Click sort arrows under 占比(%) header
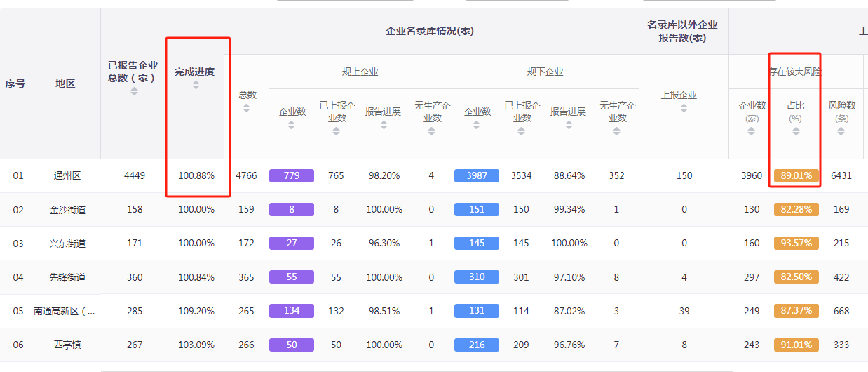The width and height of the screenshot is (868, 372). click(x=796, y=131)
